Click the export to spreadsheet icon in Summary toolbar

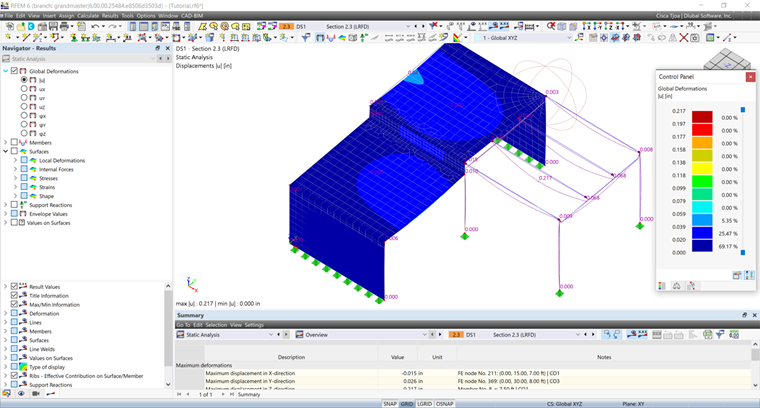[x=708, y=334]
